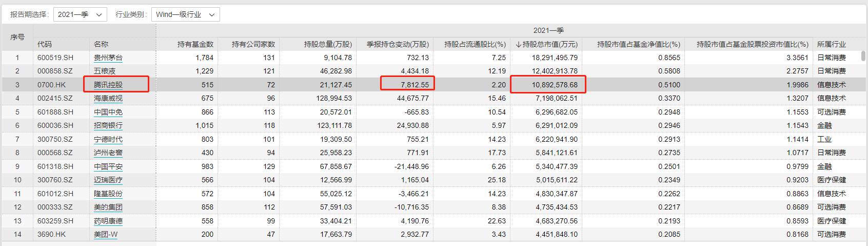The image size is (868, 246).
Task: Open the 中国中免 stock link
Action: (x=108, y=112)
